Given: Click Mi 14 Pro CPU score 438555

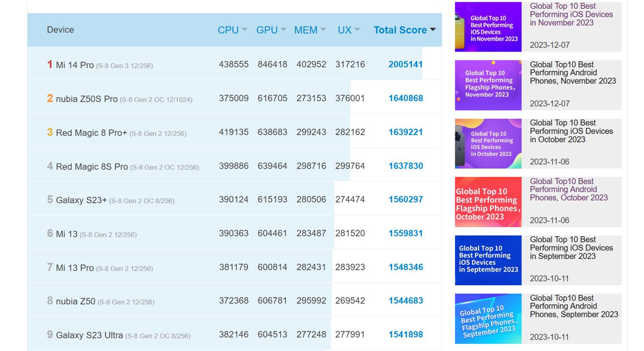Looking at the screenshot, I should pyautogui.click(x=234, y=64).
